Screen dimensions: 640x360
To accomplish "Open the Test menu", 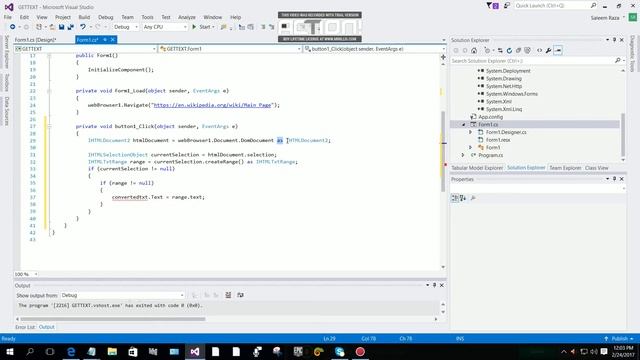I will pos(166,17).
